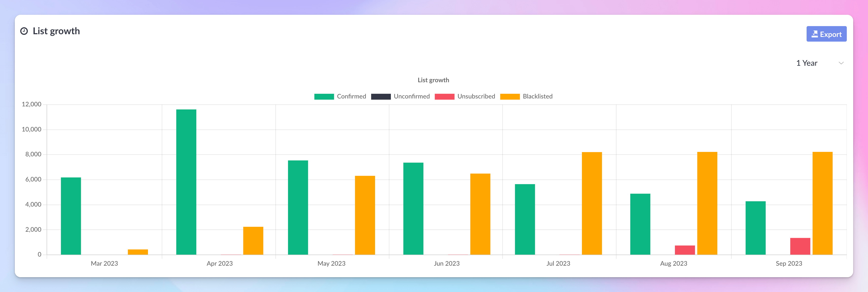
Task: Click the orange Blacklisted legend color swatch
Action: click(x=510, y=96)
